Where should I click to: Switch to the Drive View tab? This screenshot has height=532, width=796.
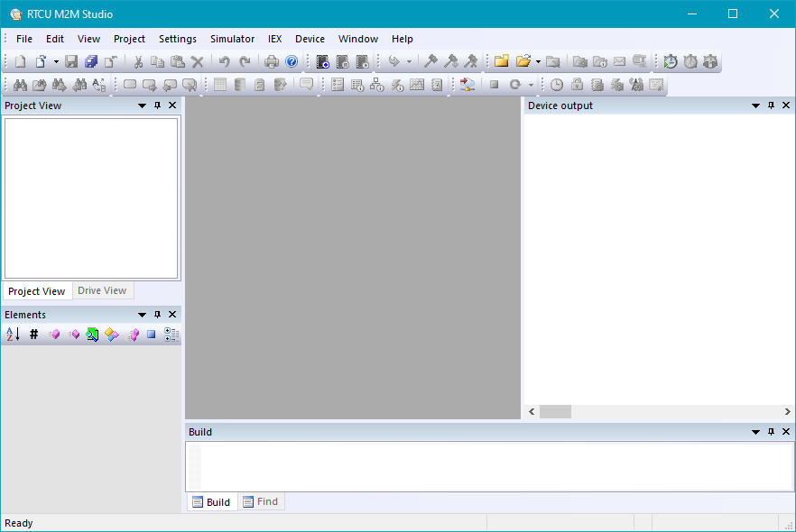102,291
